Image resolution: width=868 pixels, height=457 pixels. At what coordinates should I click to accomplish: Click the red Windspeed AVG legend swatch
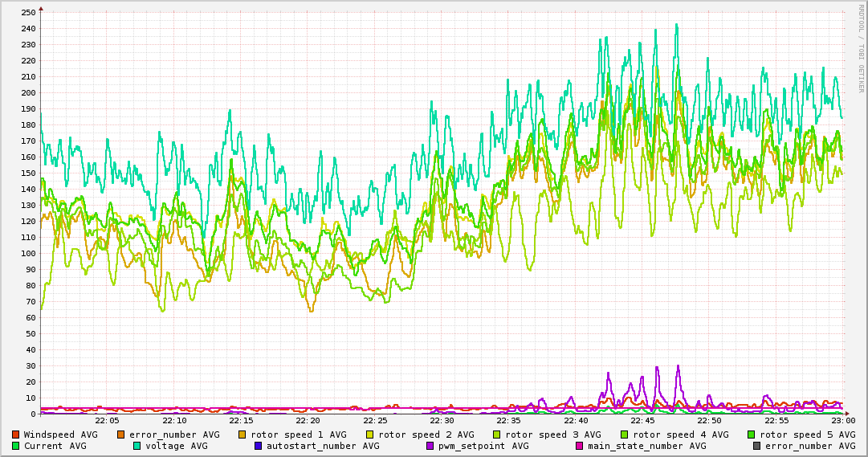(15, 435)
